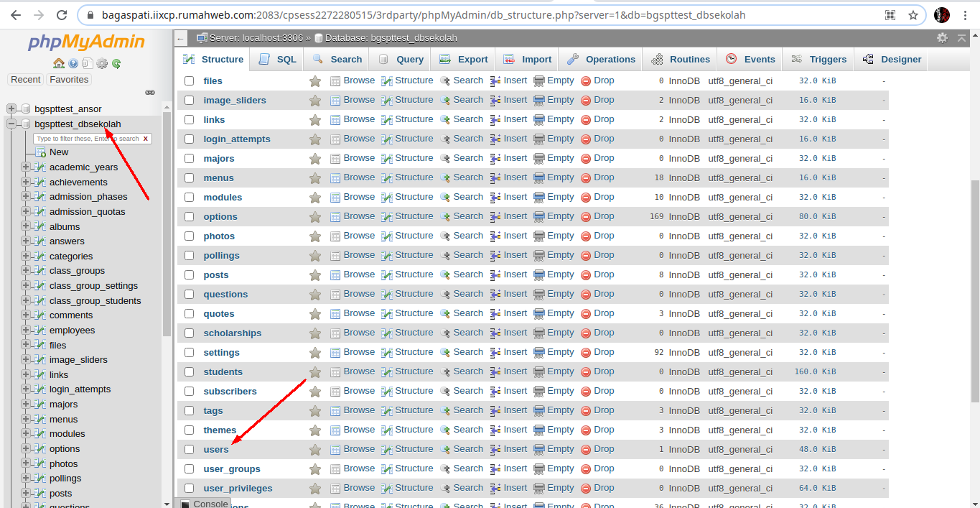The width and height of the screenshot is (980, 508).
Task: Expand the bgspttest_ansor database node
Action: tap(11, 109)
